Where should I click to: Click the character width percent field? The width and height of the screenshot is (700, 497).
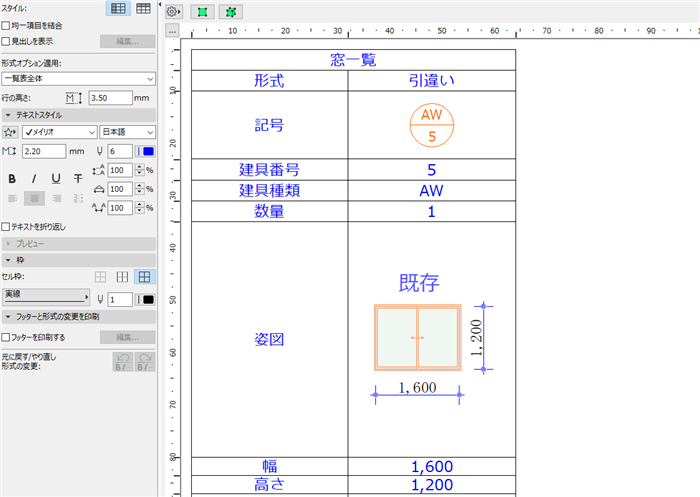[x=120, y=189]
